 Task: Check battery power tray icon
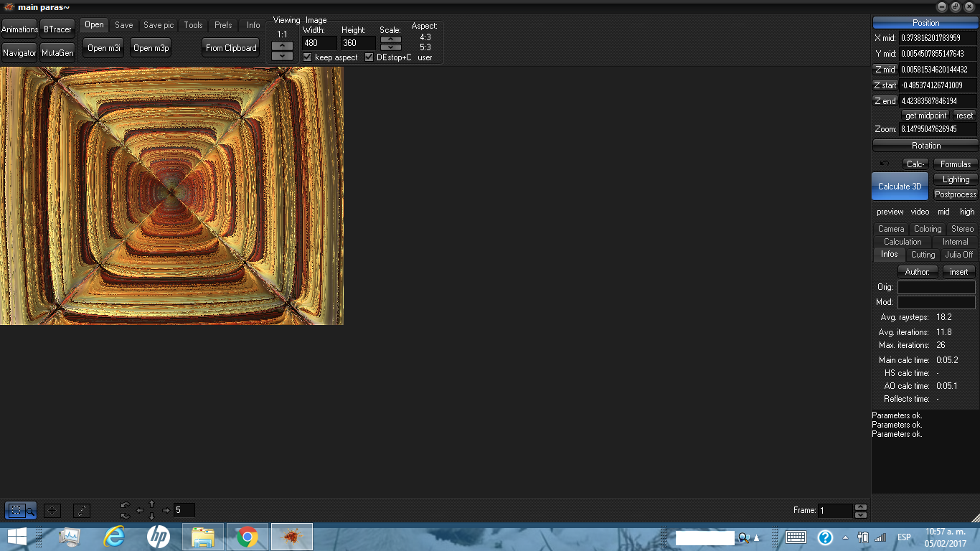864,537
